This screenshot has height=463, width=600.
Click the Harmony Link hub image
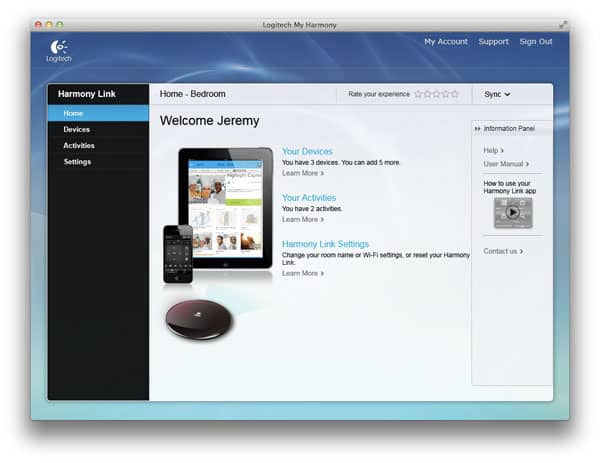[x=199, y=320]
